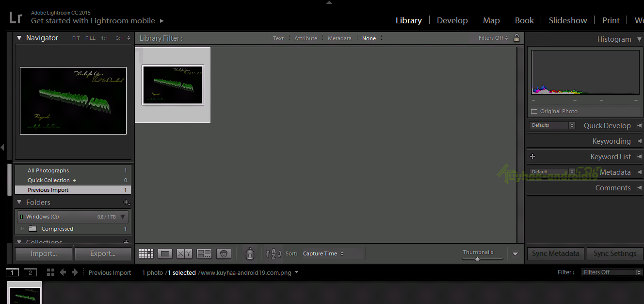Toggle the Original Photo checkbox
Image resolution: width=644 pixels, height=304 pixels.
pyautogui.click(x=534, y=111)
